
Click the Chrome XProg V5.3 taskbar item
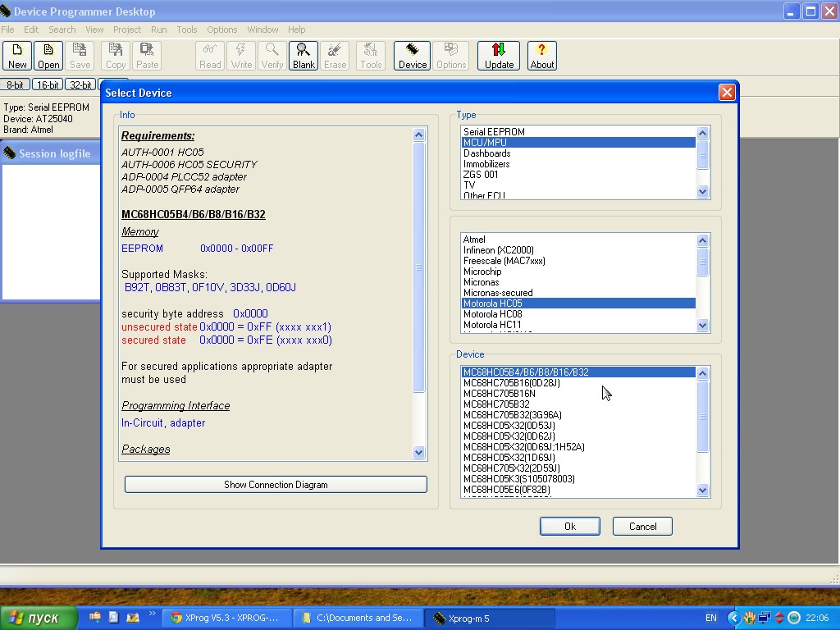tap(224, 618)
